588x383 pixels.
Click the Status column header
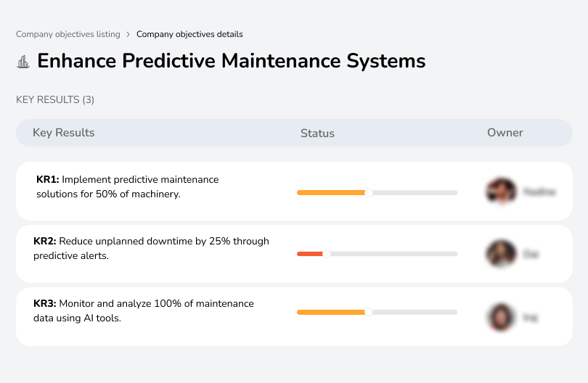pos(317,133)
